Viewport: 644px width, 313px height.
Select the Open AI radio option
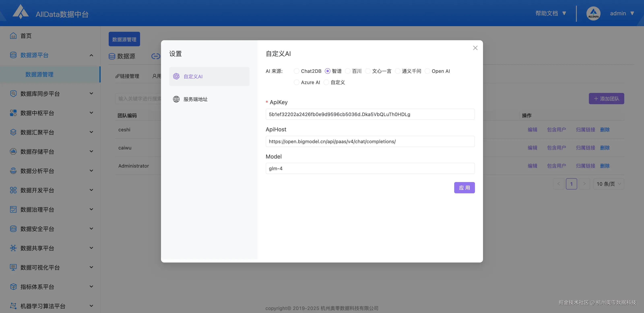[427, 71]
